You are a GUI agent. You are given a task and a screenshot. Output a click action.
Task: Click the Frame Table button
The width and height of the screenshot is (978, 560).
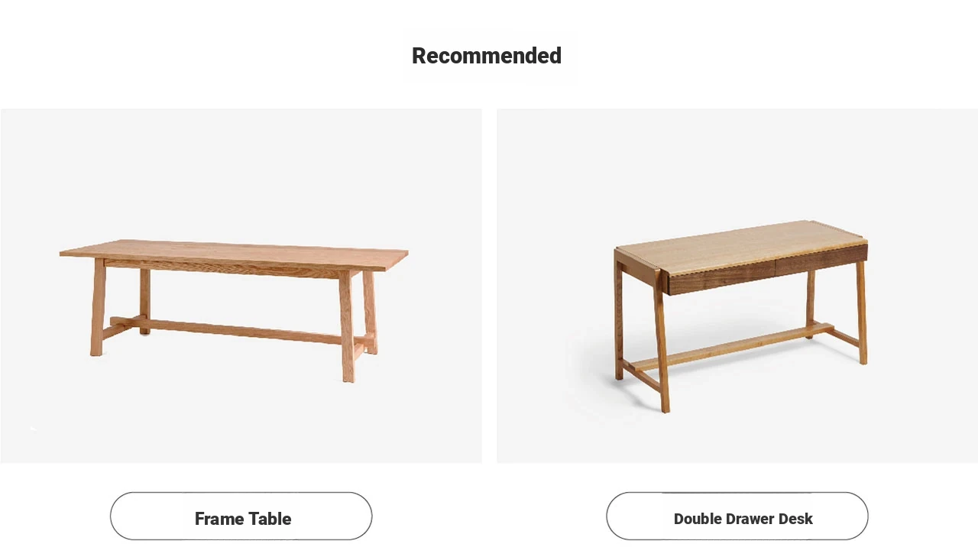coord(241,516)
